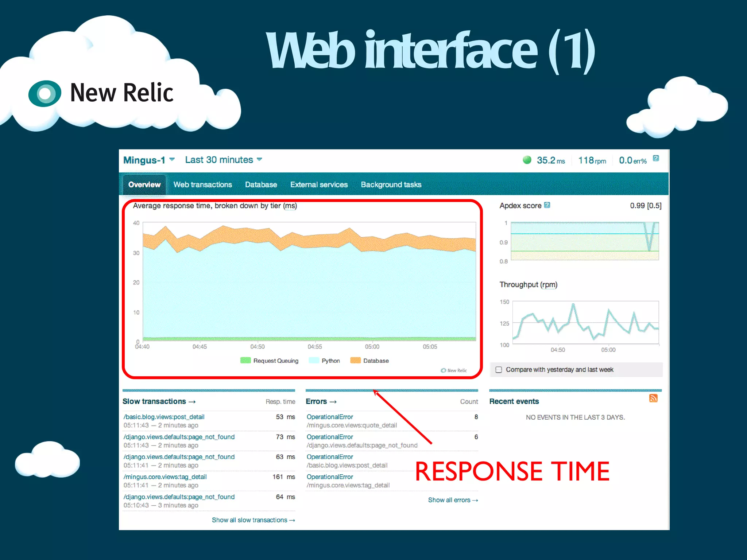Screen dimensions: 747x560
Task: Click the 35.2 ms response time stat
Action: point(551,160)
